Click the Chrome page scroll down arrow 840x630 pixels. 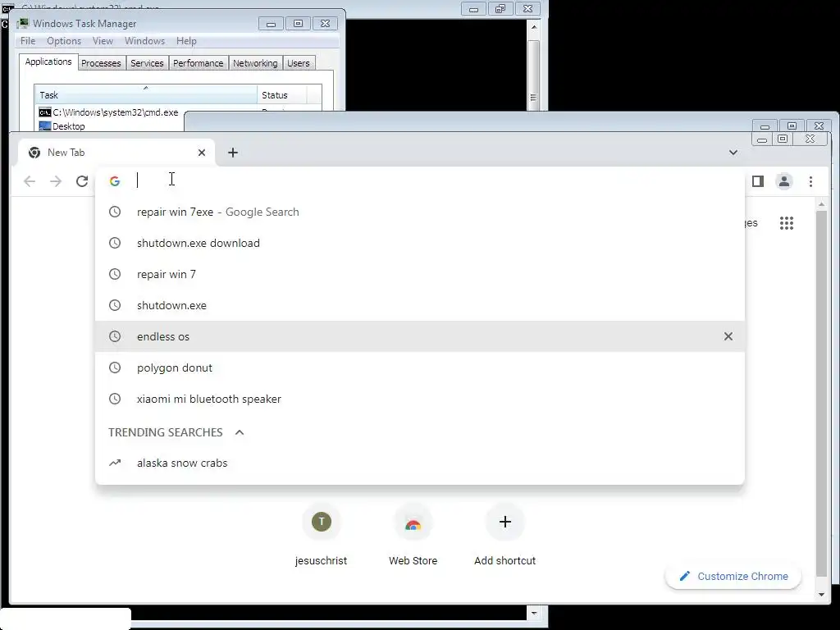coord(821,594)
